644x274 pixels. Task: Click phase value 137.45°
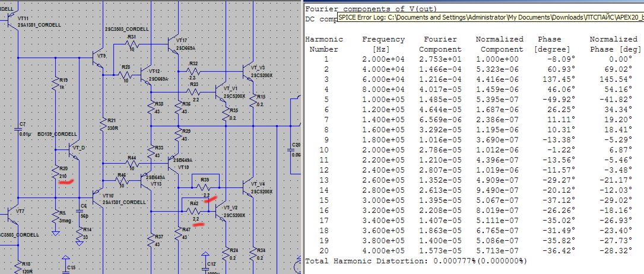pyautogui.click(x=559, y=79)
